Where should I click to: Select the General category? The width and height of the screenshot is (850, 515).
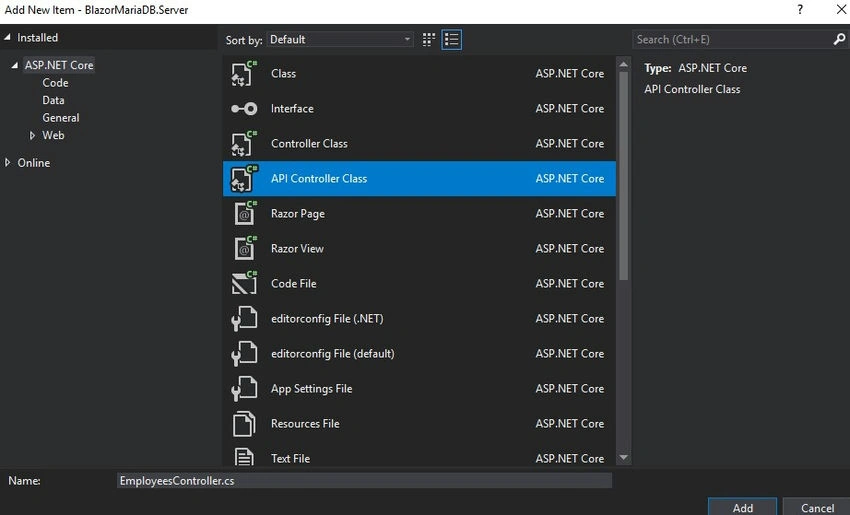(61, 118)
